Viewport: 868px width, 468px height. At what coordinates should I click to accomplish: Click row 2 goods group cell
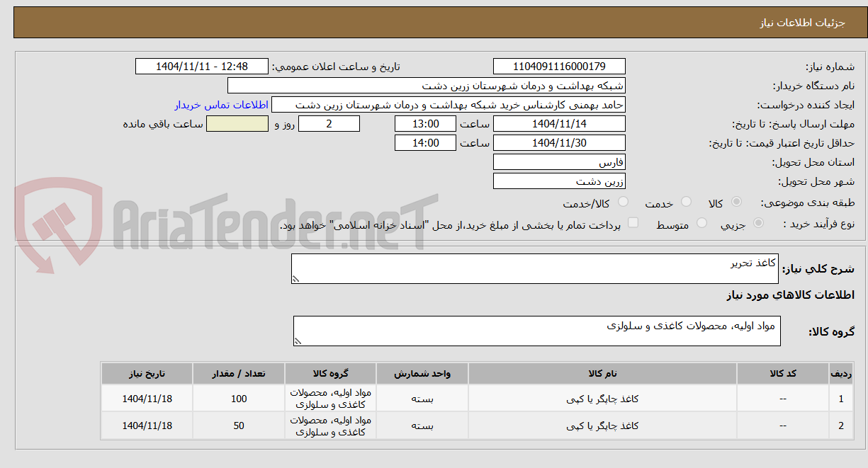pyautogui.click(x=331, y=426)
